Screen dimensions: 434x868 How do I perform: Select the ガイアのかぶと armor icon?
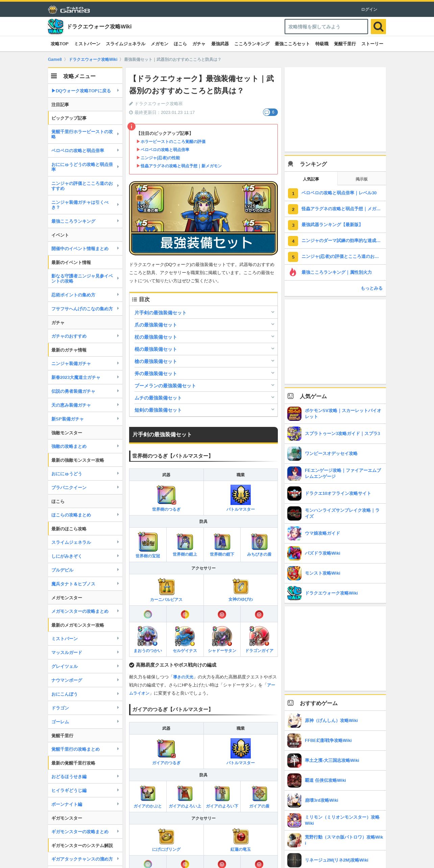[148, 794]
